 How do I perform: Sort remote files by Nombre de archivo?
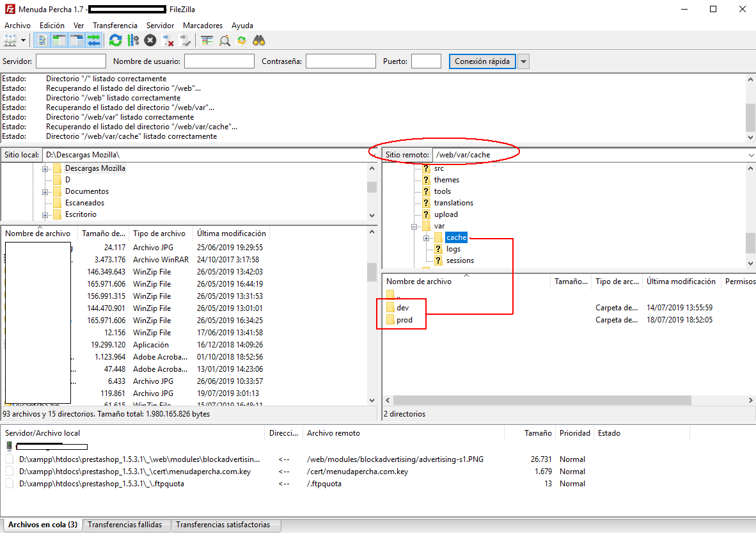pyautogui.click(x=418, y=281)
